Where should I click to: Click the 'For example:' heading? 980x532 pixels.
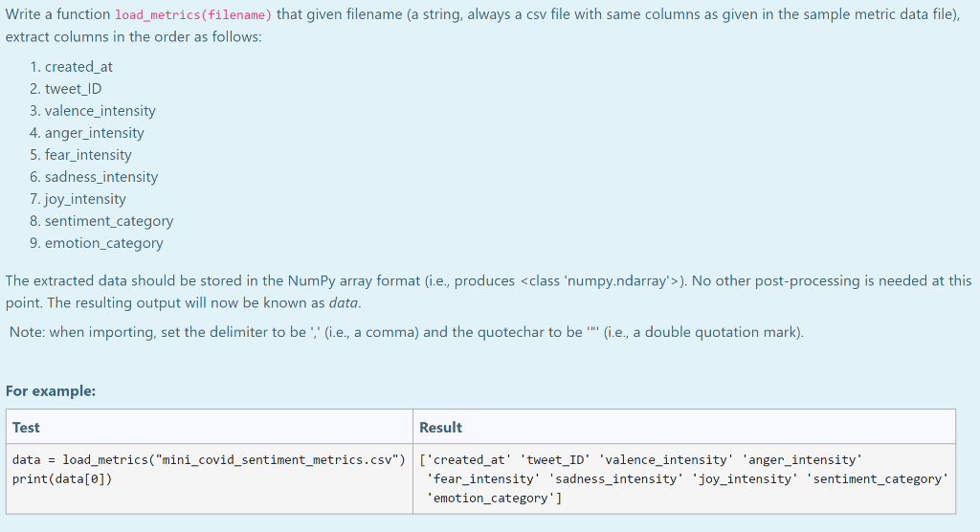click(x=51, y=391)
